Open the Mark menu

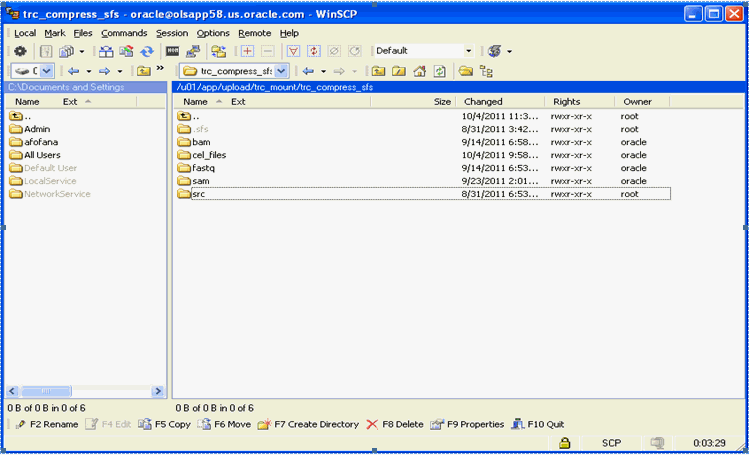pos(55,33)
